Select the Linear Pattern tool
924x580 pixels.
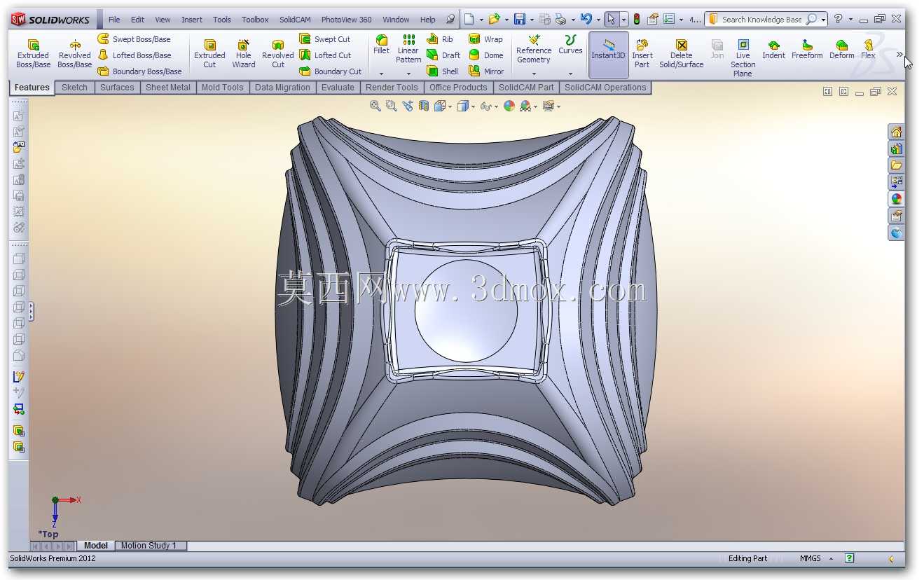pyautogui.click(x=408, y=48)
